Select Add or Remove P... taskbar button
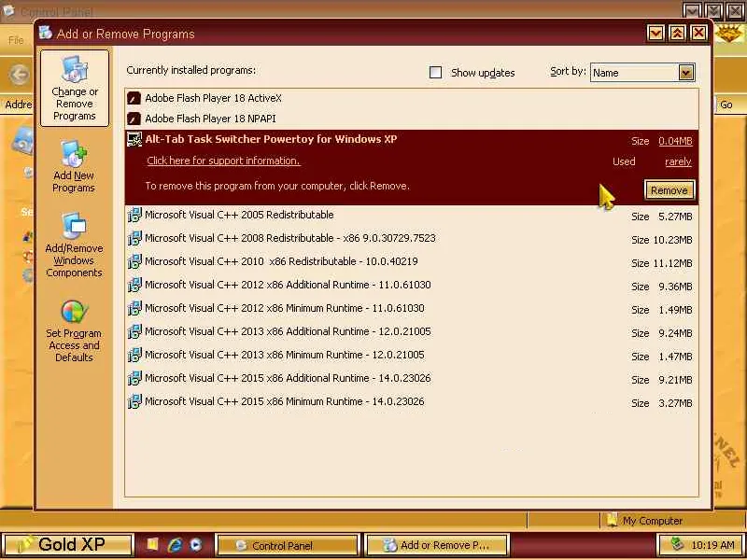 437,545
